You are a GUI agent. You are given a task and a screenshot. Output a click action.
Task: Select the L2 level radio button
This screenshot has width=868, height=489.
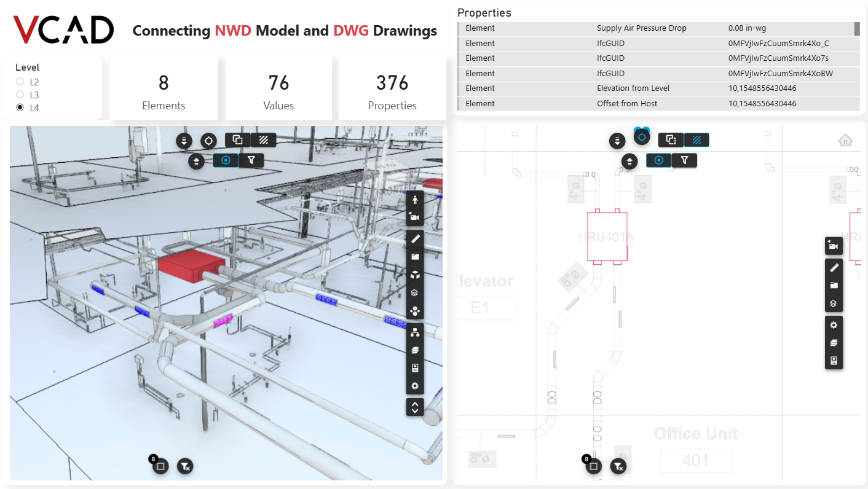click(20, 82)
